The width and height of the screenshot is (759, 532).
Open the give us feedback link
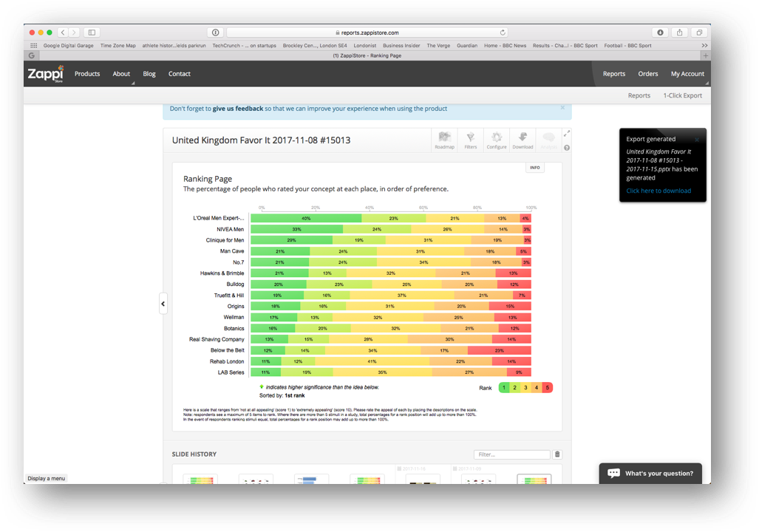tap(238, 108)
